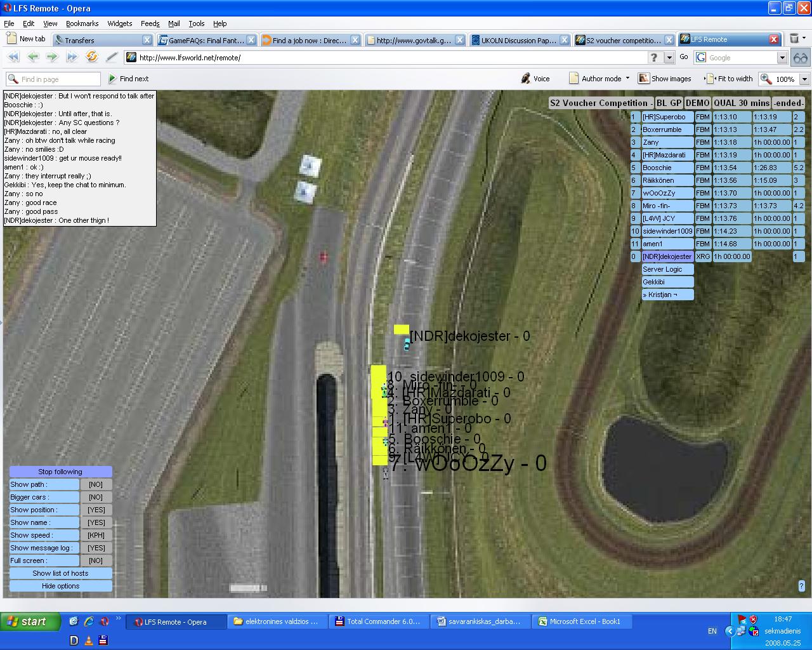Image resolution: width=812 pixels, height=650 pixels.
Task: Toggle Show images in the view bar
Action: click(664, 79)
